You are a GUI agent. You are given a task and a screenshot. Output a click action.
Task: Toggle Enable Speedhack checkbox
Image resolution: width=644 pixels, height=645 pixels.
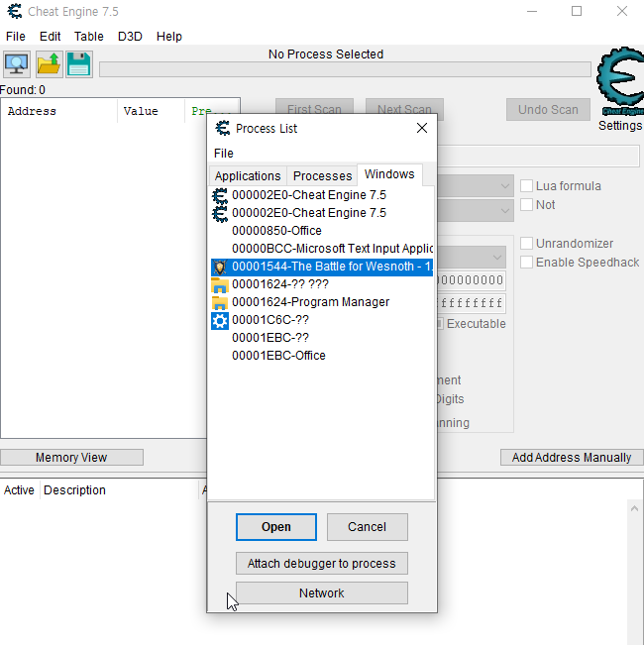(526, 262)
